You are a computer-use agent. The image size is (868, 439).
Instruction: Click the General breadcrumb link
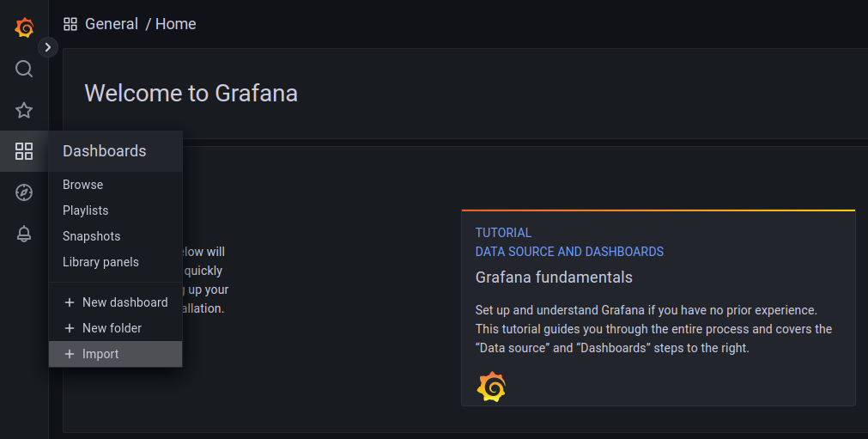point(112,24)
